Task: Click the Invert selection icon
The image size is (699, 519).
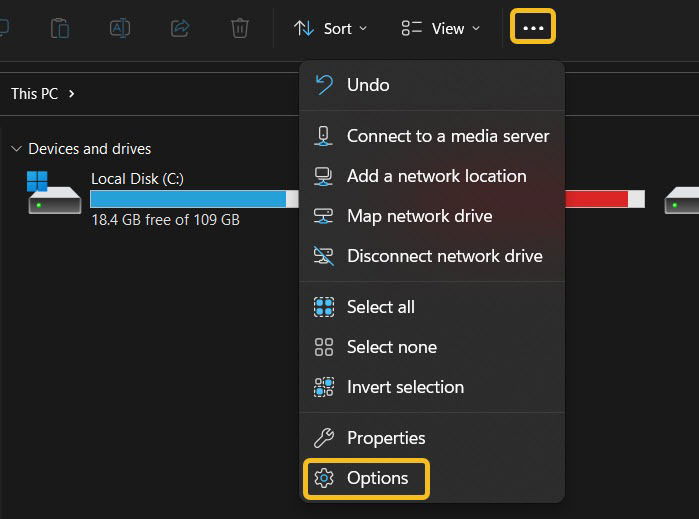Action: 324,387
